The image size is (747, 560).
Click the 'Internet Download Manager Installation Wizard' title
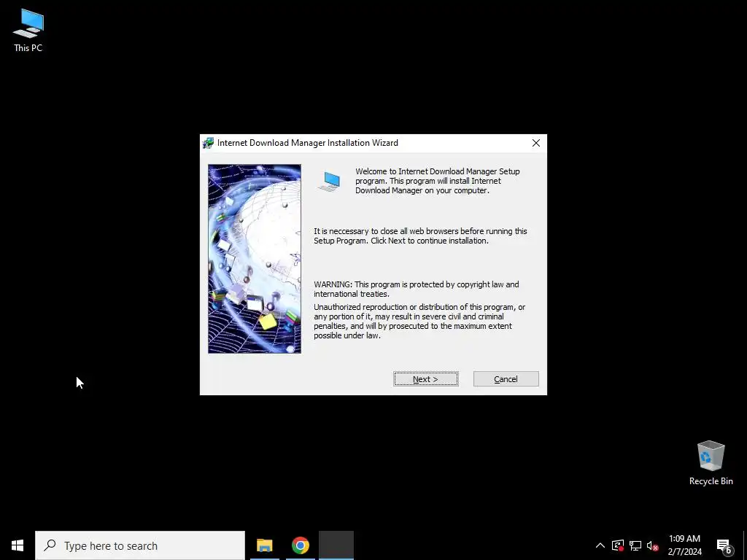[x=308, y=143]
